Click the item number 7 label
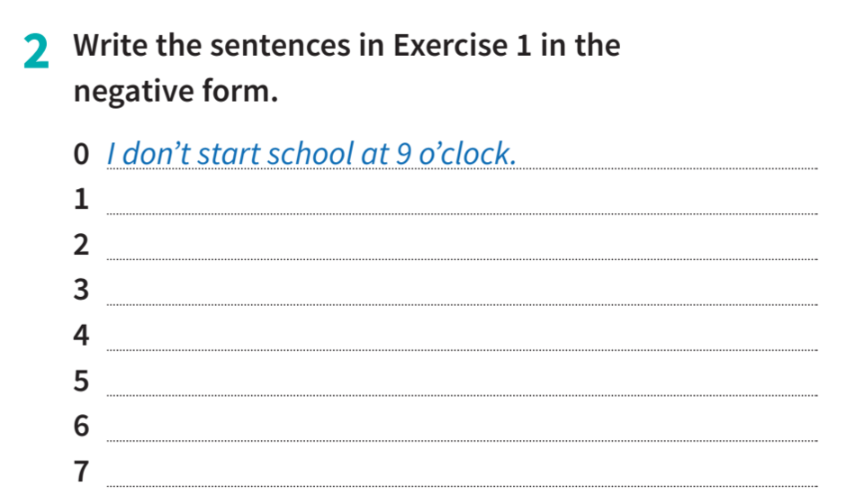This screenshot has height=504, width=846. click(82, 472)
